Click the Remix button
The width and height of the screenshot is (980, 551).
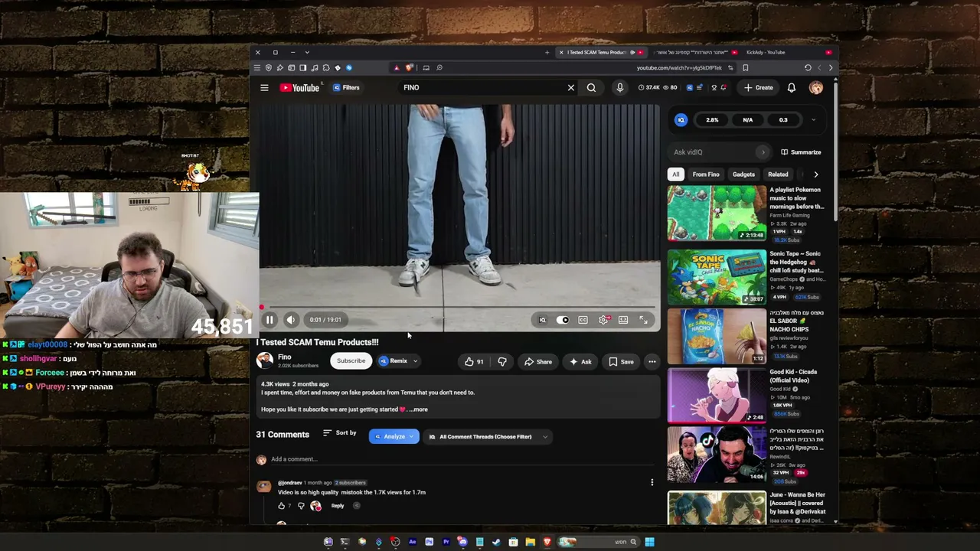click(394, 361)
